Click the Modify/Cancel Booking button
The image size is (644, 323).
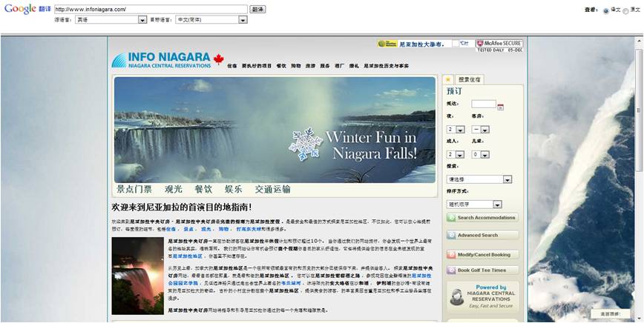pyautogui.click(x=482, y=254)
